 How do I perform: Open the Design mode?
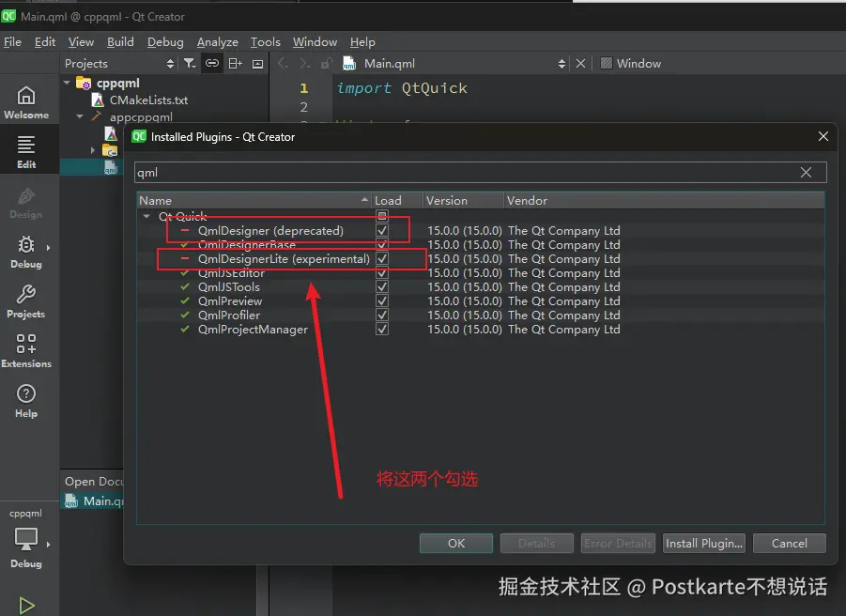tap(26, 202)
